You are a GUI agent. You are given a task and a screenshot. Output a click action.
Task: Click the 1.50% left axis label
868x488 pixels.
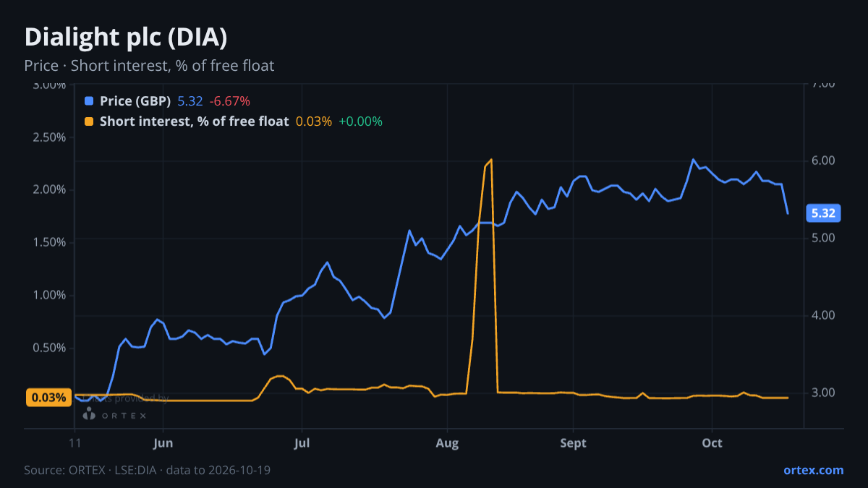click(49, 242)
